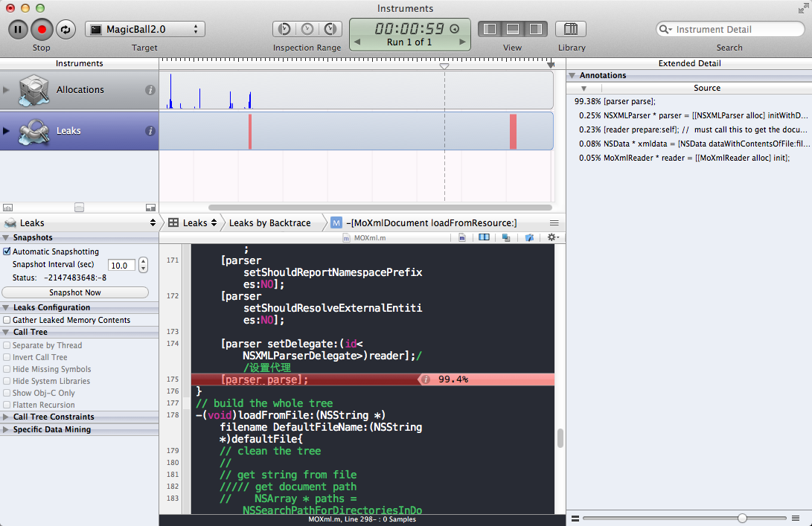
Task: Expand Specific Data Mining section
Action: 6,429
